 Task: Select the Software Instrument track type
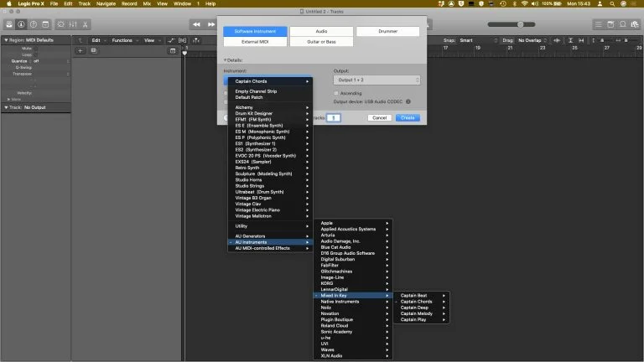pyautogui.click(x=255, y=31)
